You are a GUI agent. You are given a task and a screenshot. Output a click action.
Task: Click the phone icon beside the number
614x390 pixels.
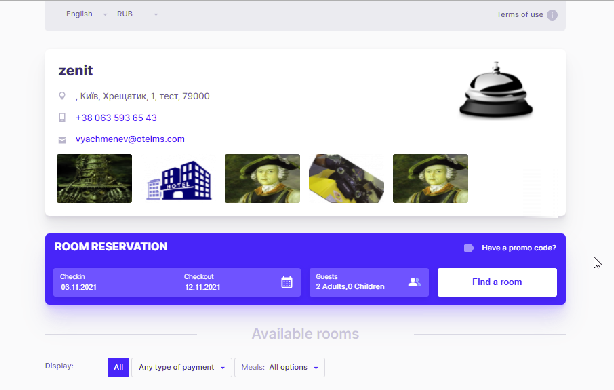(62, 117)
